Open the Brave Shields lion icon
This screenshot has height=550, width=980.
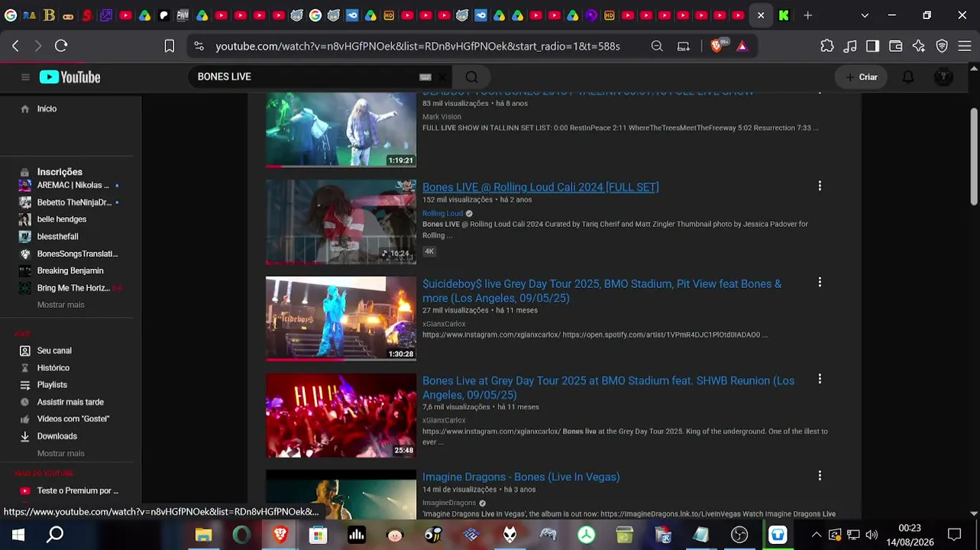(716, 47)
